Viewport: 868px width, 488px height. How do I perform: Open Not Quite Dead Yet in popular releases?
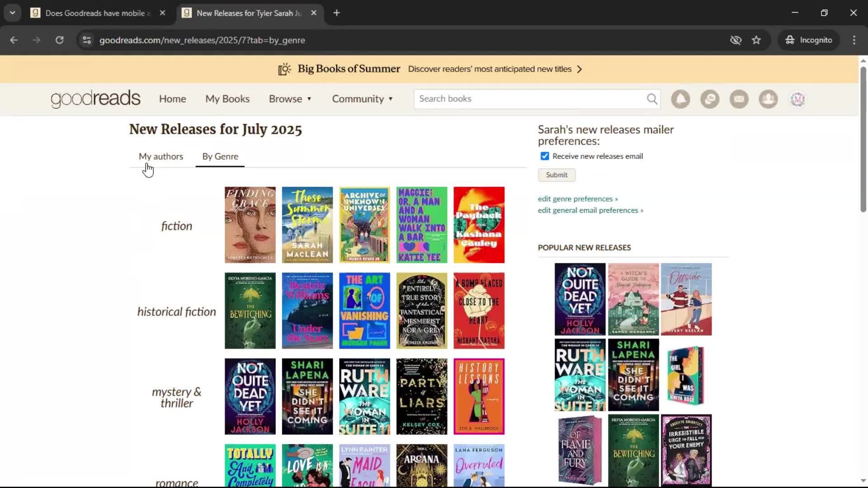[580, 299]
